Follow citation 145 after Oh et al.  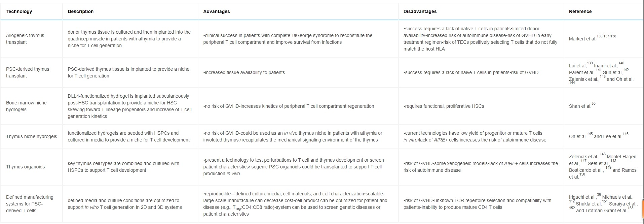point(590,134)
